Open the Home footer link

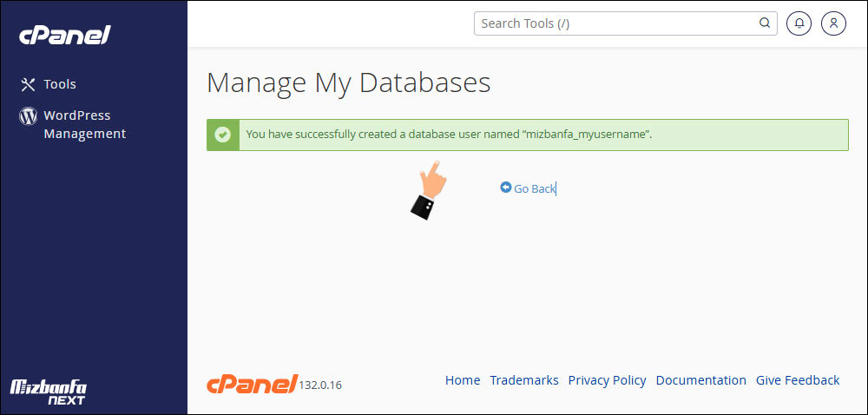(x=463, y=380)
